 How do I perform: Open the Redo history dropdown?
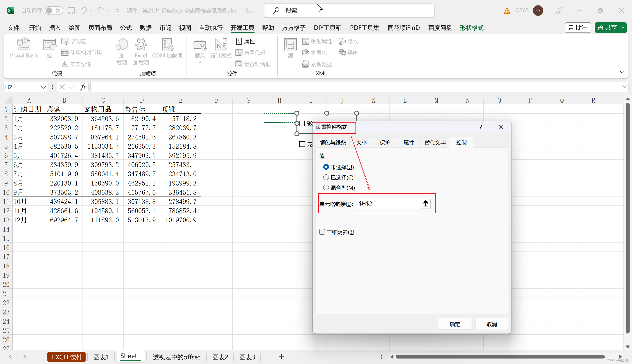coord(108,11)
